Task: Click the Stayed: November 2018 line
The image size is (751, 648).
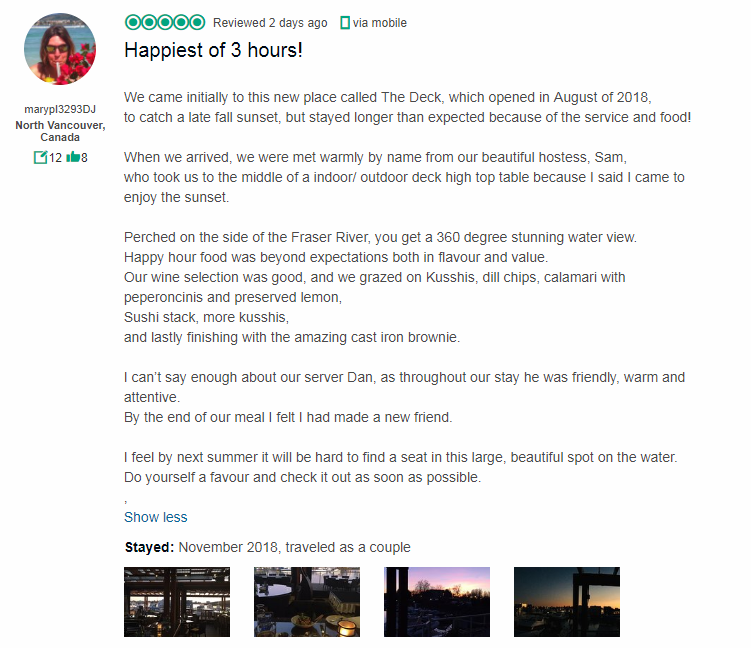Action: click(267, 547)
